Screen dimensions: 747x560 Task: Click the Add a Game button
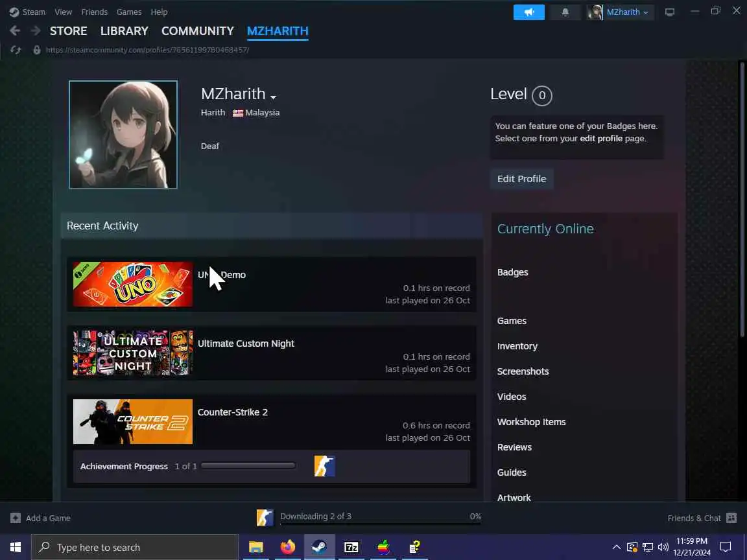tap(40, 518)
